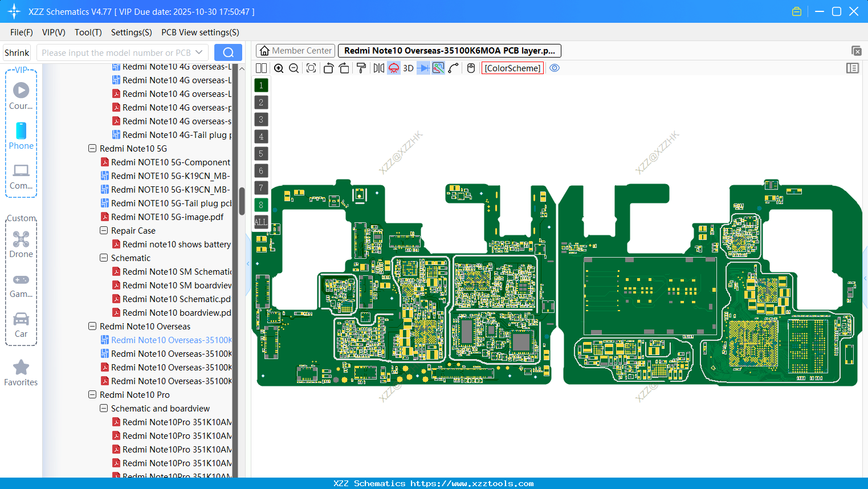
Task: Collapse the Repair Case section
Action: pos(104,230)
